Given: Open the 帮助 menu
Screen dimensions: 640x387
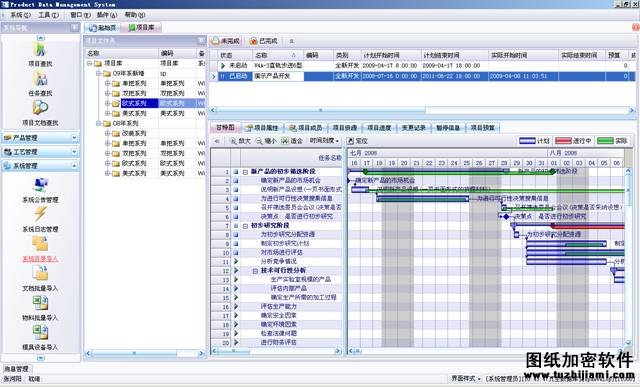Looking at the screenshot, I should (x=135, y=15).
